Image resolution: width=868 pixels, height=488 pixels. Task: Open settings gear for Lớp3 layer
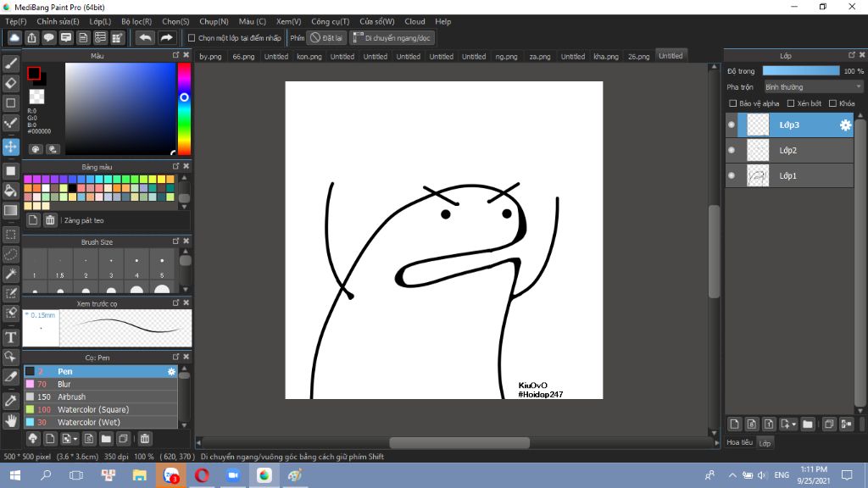[x=845, y=125]
